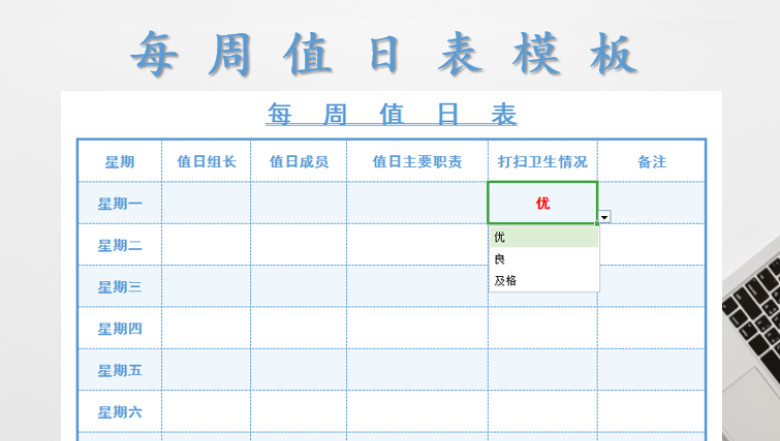
Task: Select 优 from the dropdown list
Action: pos(544,237)
